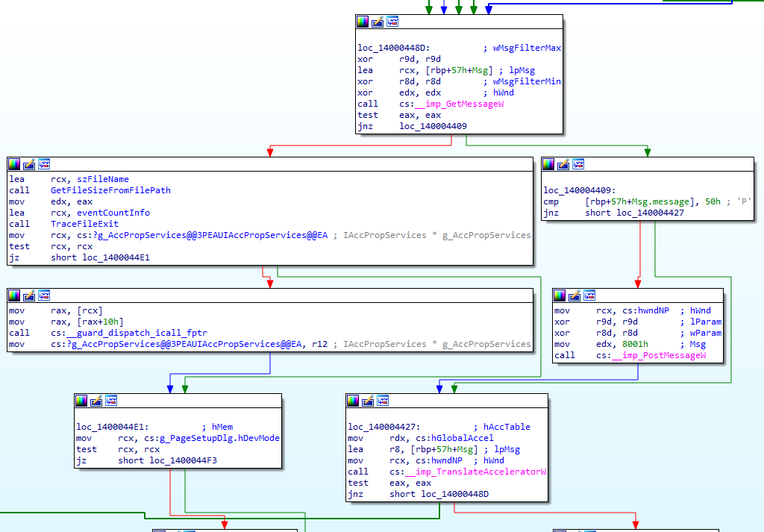
Task: Click the edit pencil icon on the GetMessageW block
Action: pos(376,22)
